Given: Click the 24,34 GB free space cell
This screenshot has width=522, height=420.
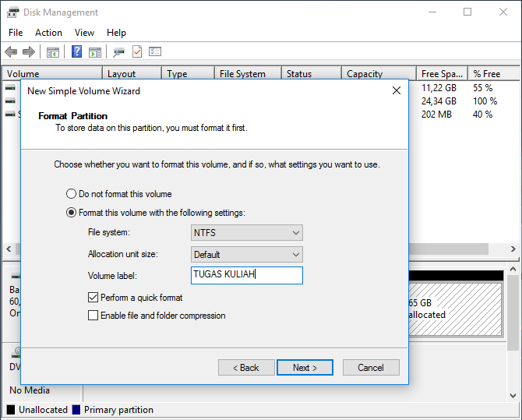Looking at the screenshot, I should pyautogui.click(x=439, y=101).
